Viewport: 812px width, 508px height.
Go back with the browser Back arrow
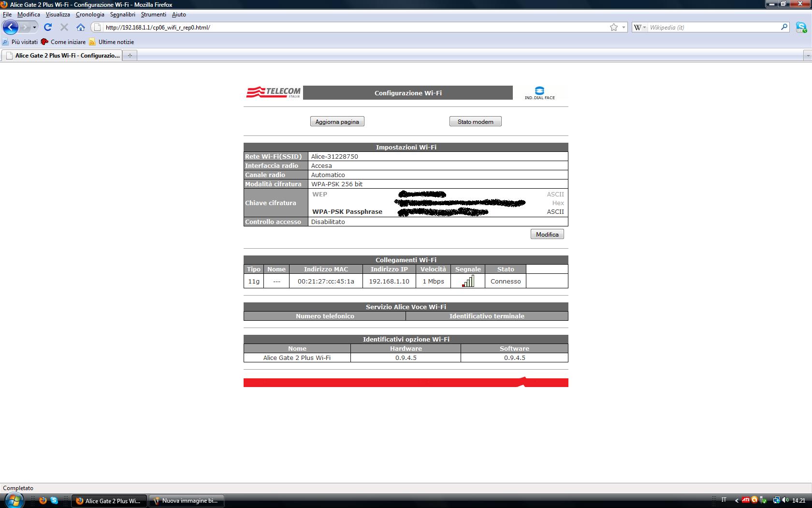coord(11,27)
